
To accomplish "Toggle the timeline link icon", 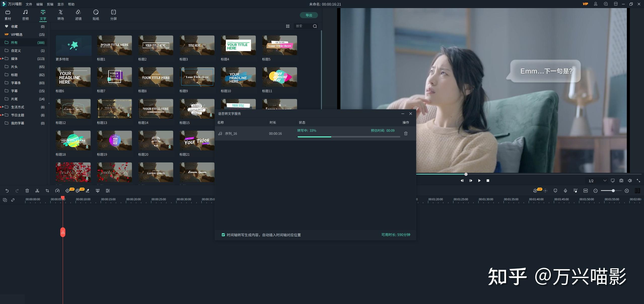I will point(13,200).
